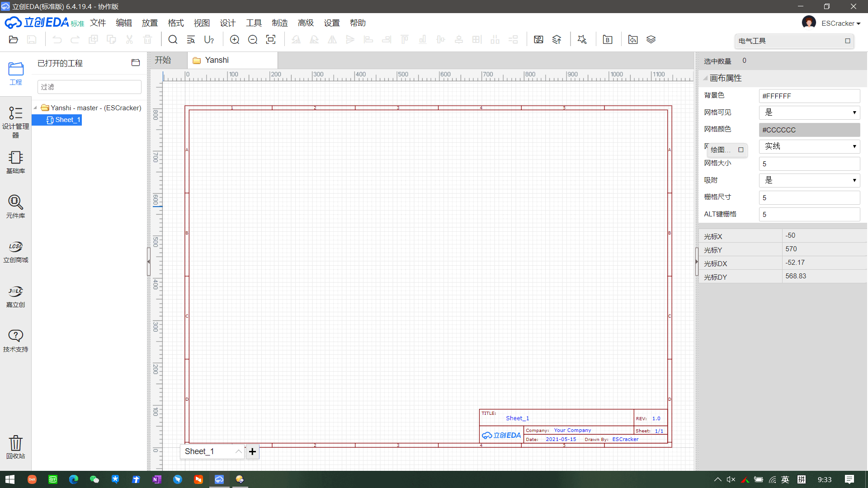868x488 pixels.
Task: Open the 嘉立创 JLC sidebar entry
Action: click(16, 296)
